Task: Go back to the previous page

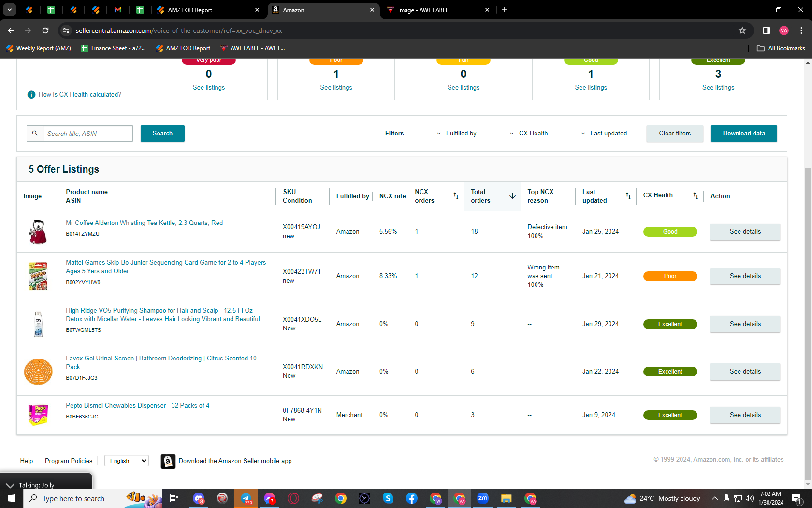Action: (11, 30)
